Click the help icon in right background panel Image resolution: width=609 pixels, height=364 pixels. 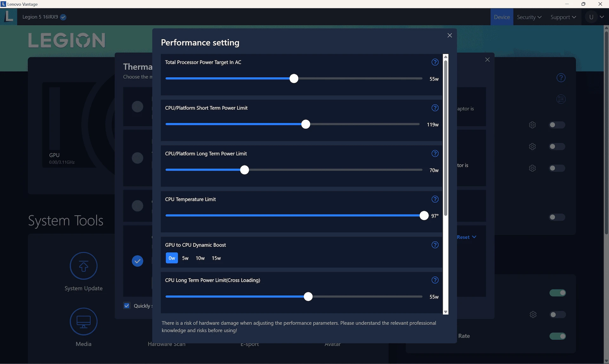click(x=561, y=78)
